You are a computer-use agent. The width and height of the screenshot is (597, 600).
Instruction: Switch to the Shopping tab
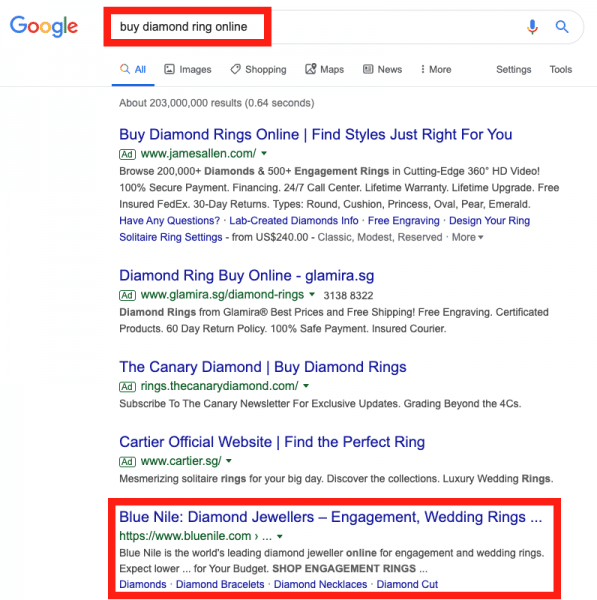258,69
